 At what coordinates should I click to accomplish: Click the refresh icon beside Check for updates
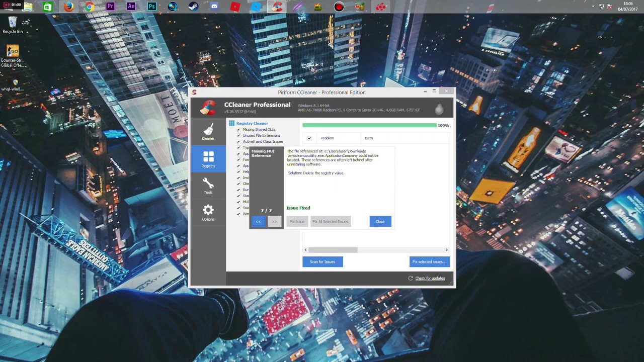pos(411,278)
